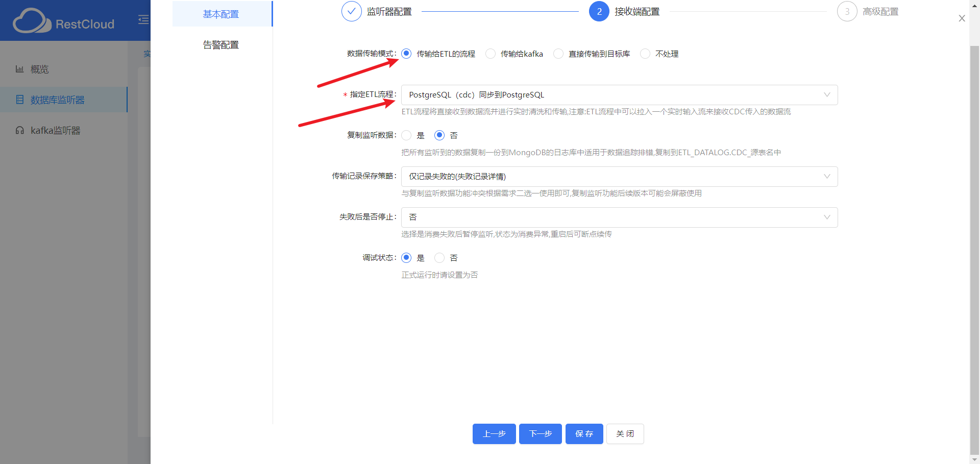Set 复制监听数据 to 否
Screen dimensions: 980x464
click(x=439, y=135)
